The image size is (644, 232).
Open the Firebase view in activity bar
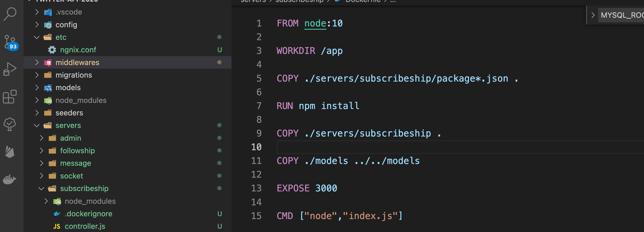[x=10, y=151]
